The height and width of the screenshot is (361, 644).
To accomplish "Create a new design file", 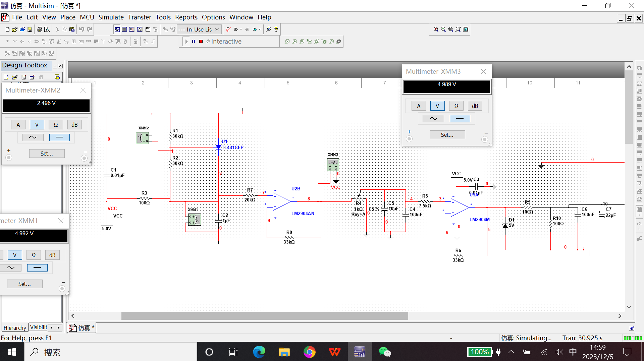I will pyautogui.click(x=7, y=29).
